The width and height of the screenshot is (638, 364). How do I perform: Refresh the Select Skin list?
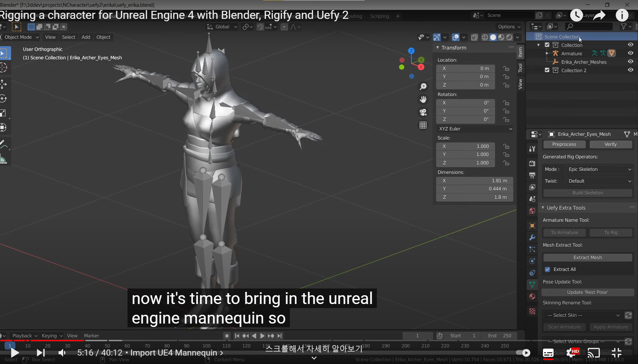tap(628, 315)
